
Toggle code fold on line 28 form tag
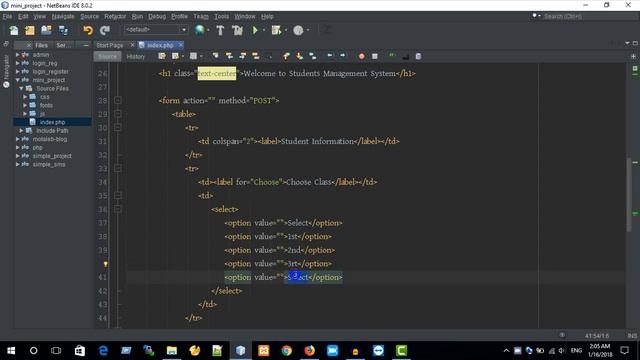point(118,100)
